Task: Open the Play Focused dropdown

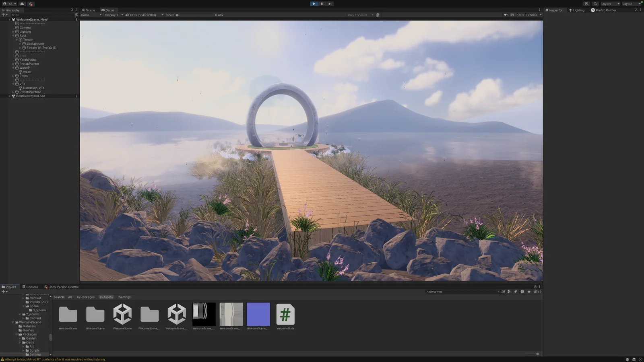Action: point(360,15)
